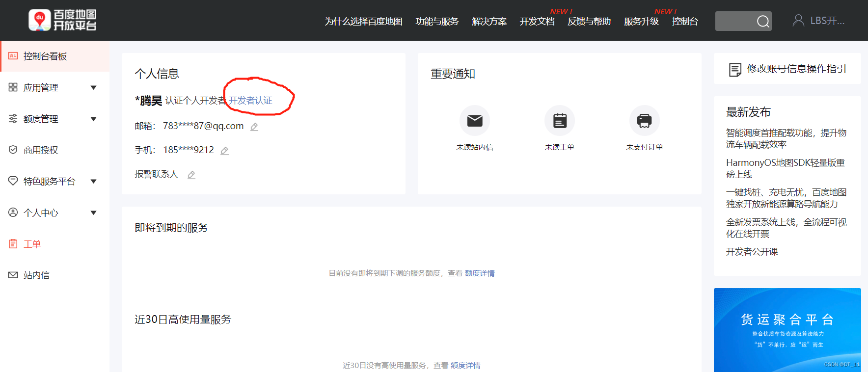Expand the 个人中心 dropdown arrow

[x=94, y=213]
